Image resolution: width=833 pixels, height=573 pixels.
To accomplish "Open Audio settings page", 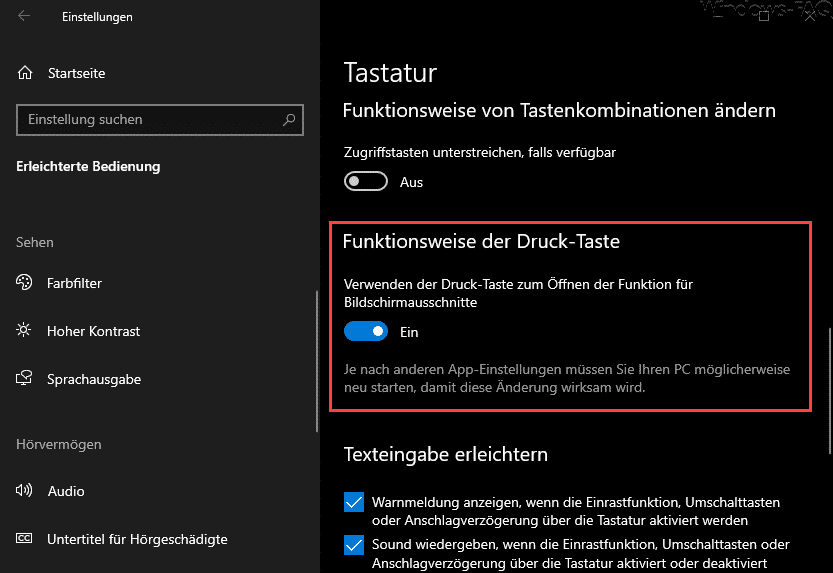I will point(66,491).
